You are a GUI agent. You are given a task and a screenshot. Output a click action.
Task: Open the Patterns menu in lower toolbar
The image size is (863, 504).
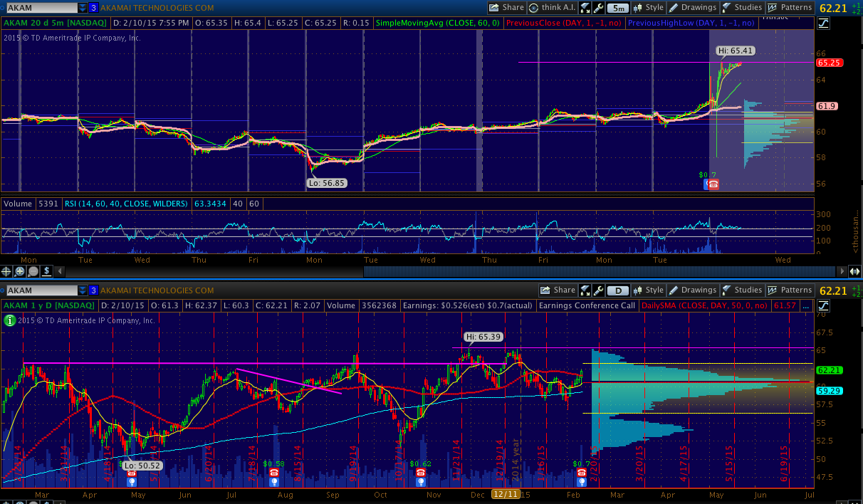tap(790, 290)
